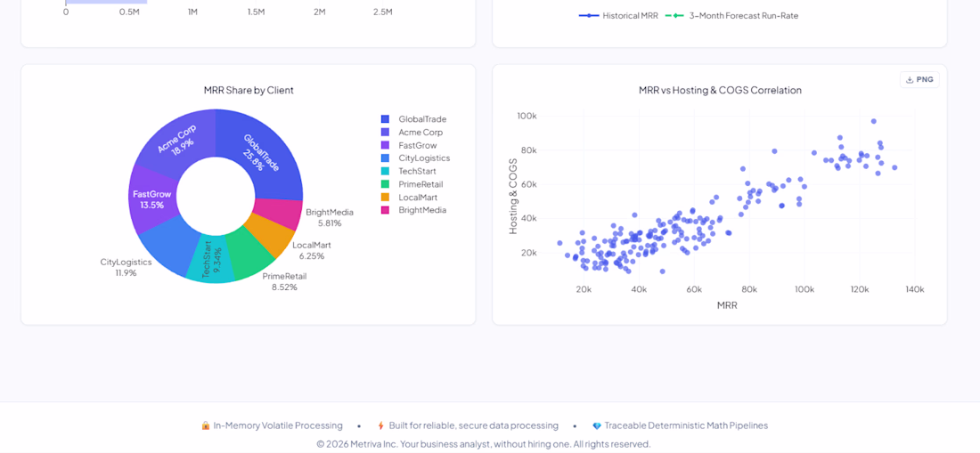Toggle the TechStart legend swatch
Image resolution: width=980 pixels, height=453 pixels.
tap(385, 171)
